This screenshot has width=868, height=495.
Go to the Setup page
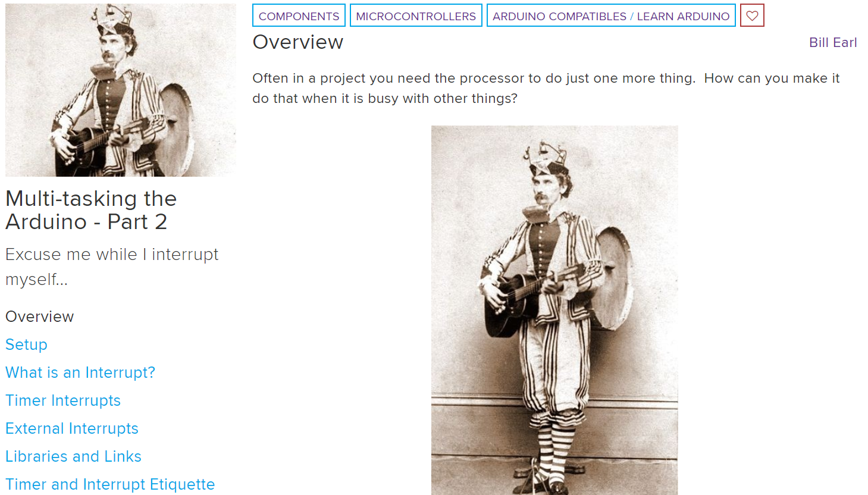click(26, 344)
